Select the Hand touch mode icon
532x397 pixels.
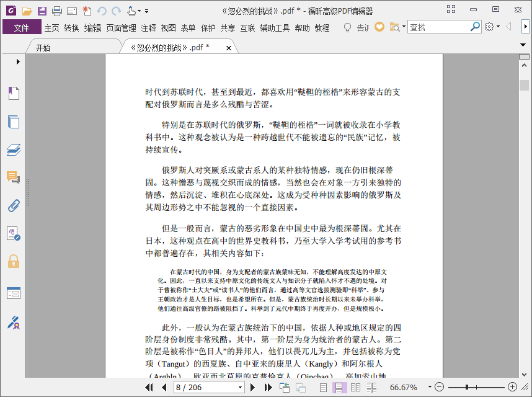pyautogui.click(x=131, y=11)
